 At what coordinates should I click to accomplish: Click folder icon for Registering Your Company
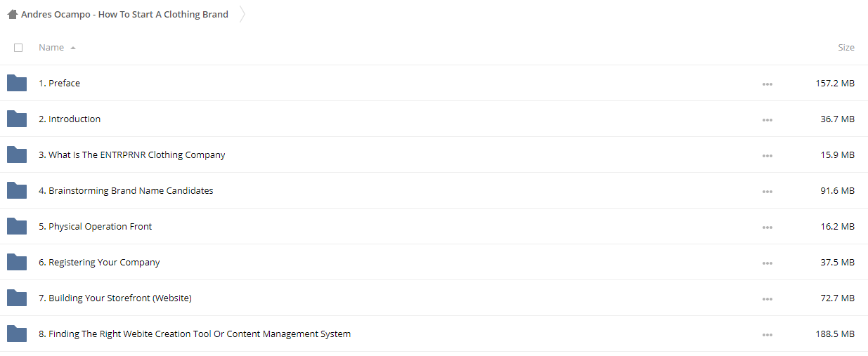click(17, 262)
